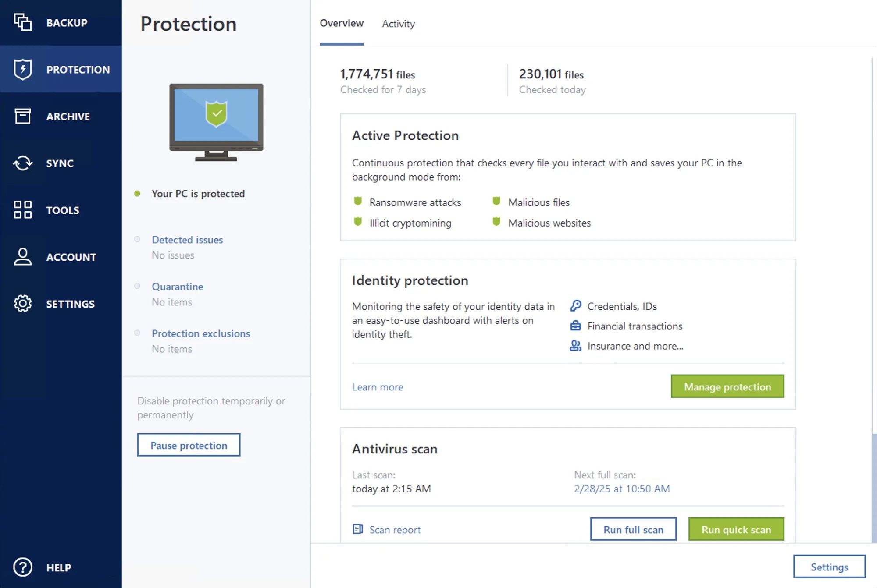Open the Detected issues link

[187, 240]
